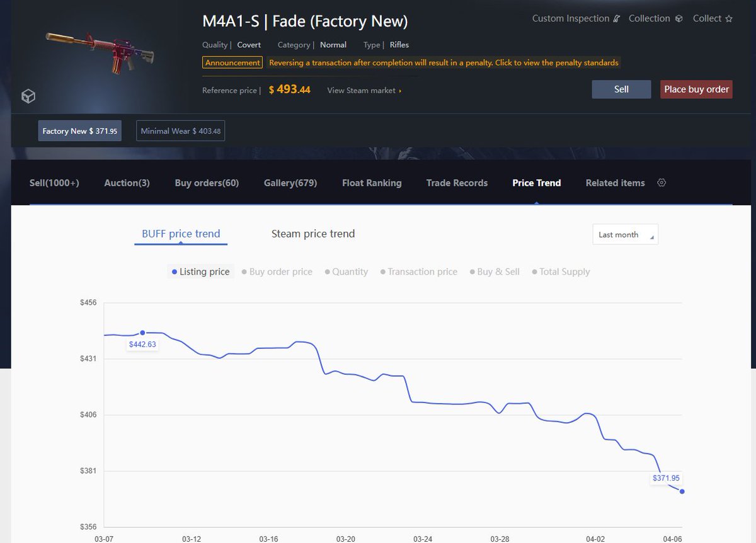This screenshot has width=756, height=543.
Task: Open Trade Records tab
Action: pos(457,183)
